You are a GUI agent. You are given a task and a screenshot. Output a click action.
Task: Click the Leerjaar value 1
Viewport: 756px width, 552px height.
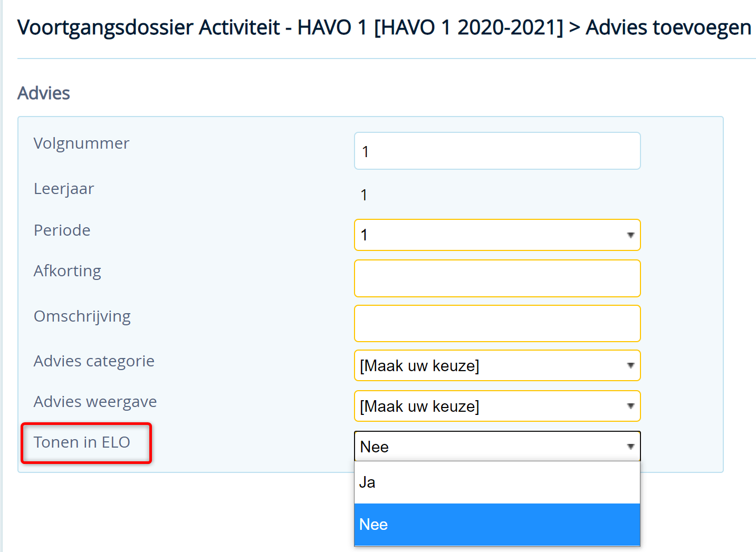coord(364,195)
